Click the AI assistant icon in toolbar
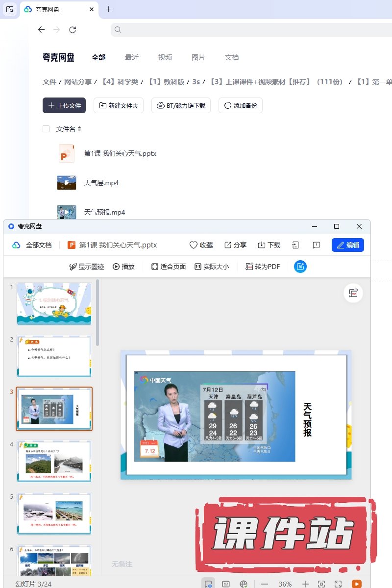 coord(300,267)
